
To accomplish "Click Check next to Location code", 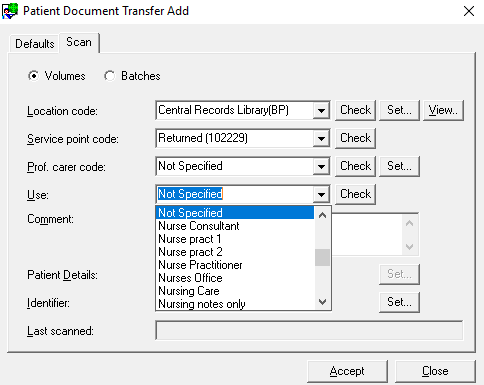I will (x=355, y=110).
